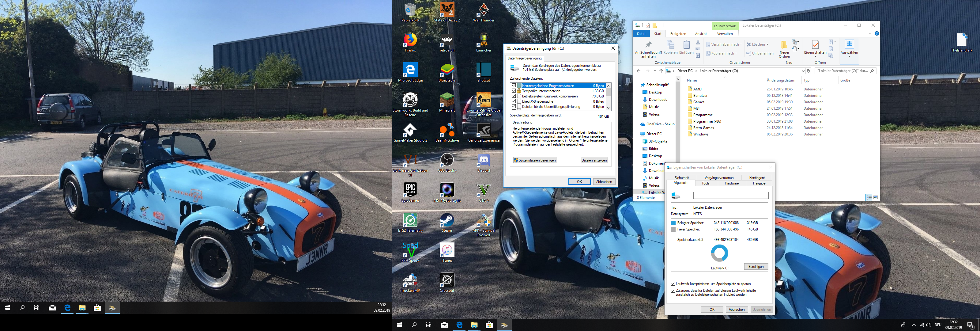Select the BlueStacks desktop icon

point(447,72)
